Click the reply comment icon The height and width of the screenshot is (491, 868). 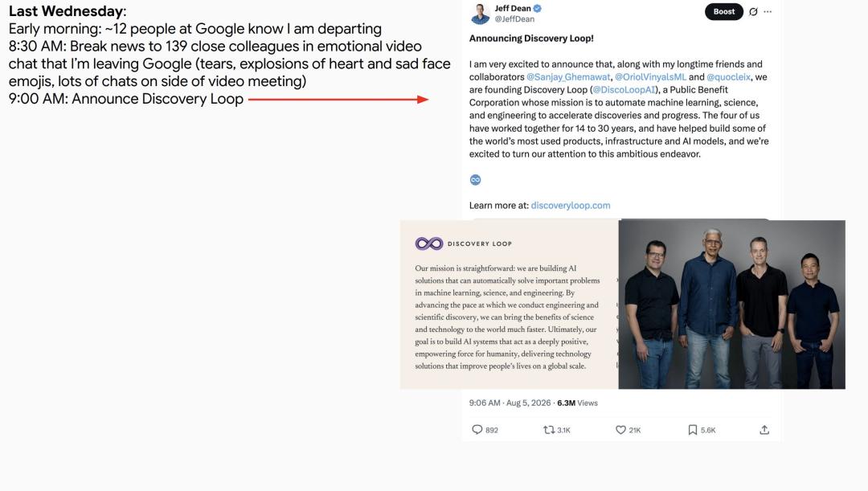coord(477,430)
